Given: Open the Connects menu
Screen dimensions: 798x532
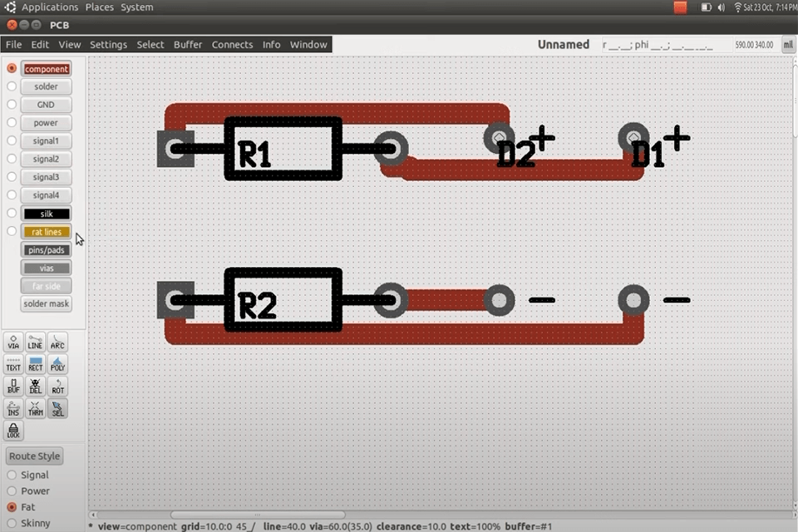Looking at the screenshot, I should [232, 44].
